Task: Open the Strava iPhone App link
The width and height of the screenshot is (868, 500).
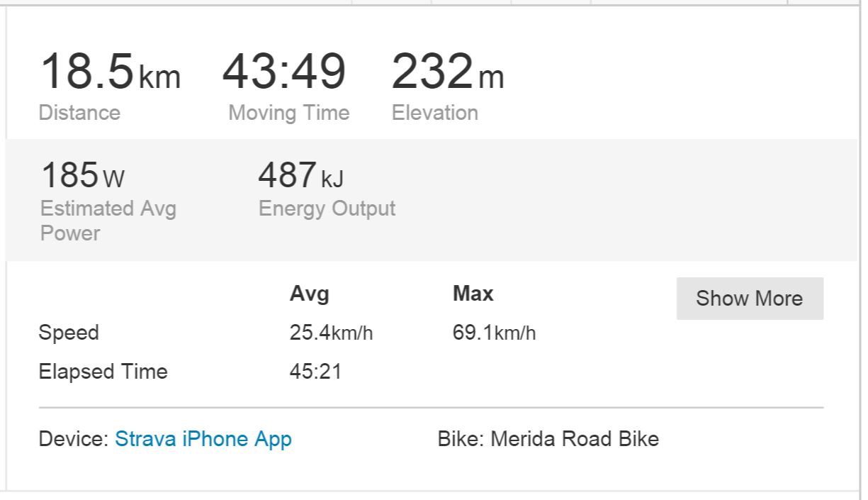Action: [203, 439]
